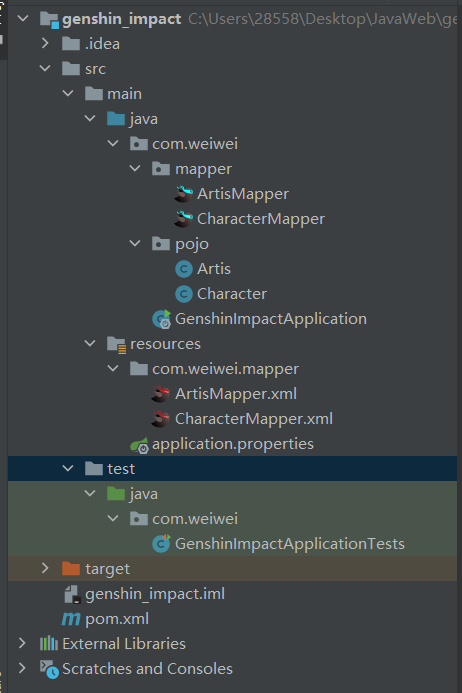Collapse the mapper package arrow
This screenshot has height=693, width=462.
135,168
